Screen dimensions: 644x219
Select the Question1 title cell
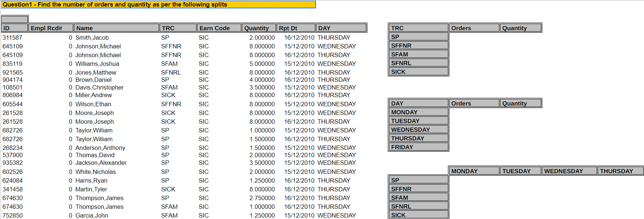pyautogui.click(x=158, y=4)
